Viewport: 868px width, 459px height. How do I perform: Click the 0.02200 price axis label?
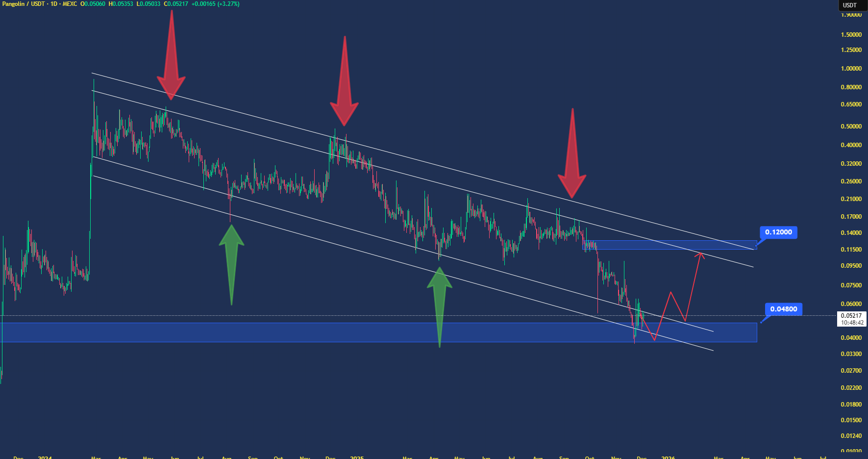[851, 388]
